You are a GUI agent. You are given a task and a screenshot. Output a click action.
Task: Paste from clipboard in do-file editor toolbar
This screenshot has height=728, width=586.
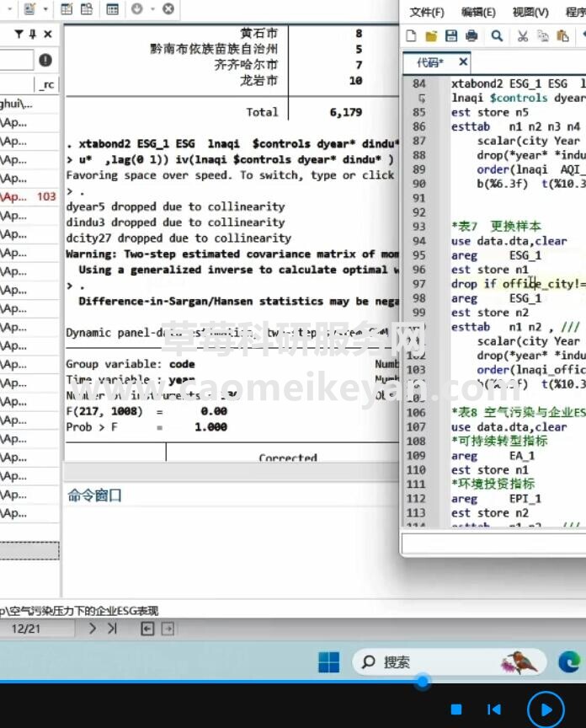(562, 35)
